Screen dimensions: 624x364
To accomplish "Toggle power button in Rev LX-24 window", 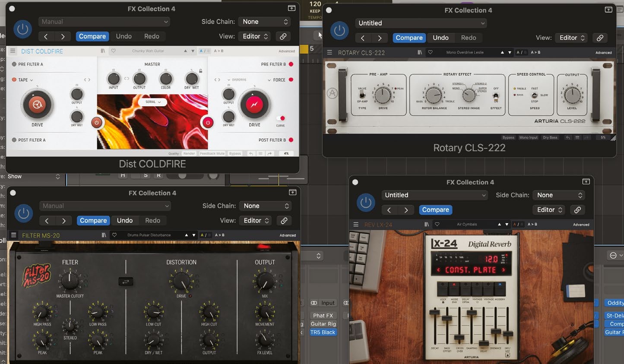I will (366, 203).
